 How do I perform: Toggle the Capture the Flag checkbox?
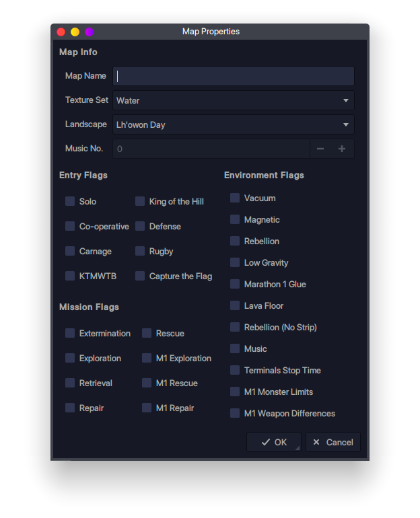[x=140, y=276]
